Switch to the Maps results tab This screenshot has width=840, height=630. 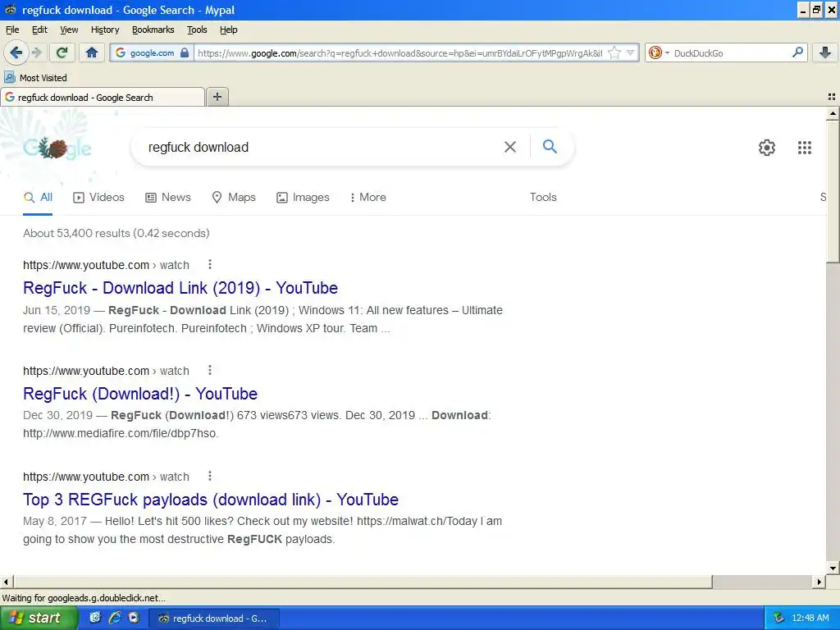(x=234, y=197)
